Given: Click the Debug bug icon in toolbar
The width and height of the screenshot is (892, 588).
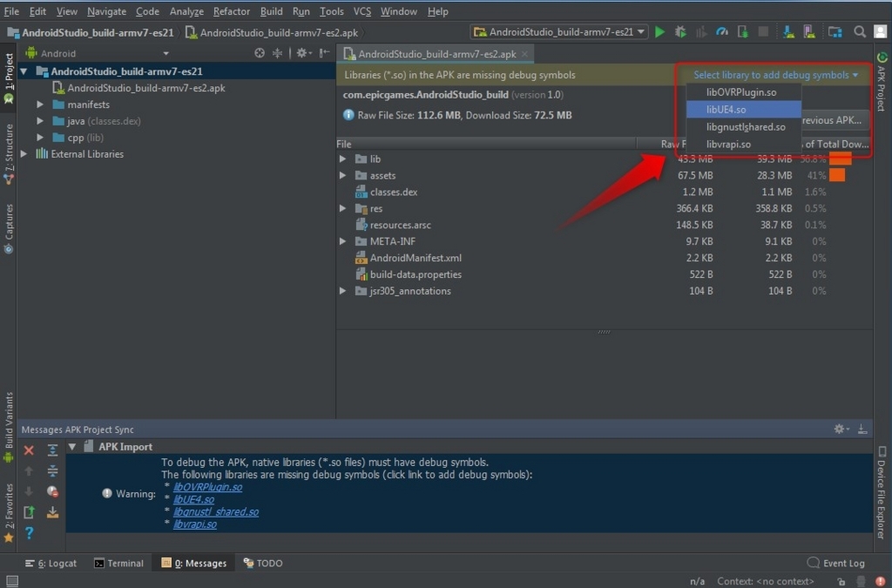Looking at the screenshot, I should [680, 32].
